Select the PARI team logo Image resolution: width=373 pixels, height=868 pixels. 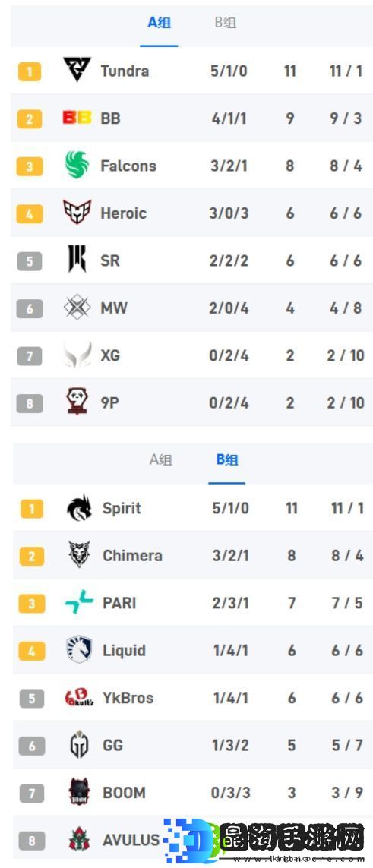pos(78,602)
